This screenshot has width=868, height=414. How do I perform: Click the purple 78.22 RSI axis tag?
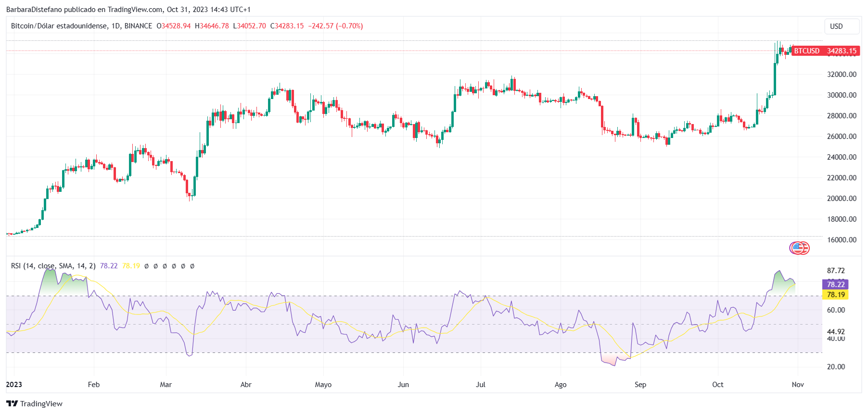[835, 285]
